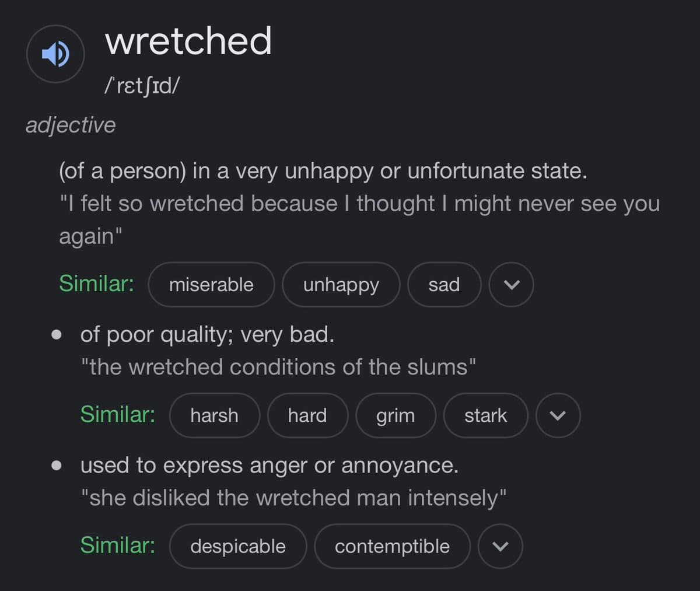Click the example sentence about the slums
Screen dimensions: 700x591
click(x=278, y=367)
